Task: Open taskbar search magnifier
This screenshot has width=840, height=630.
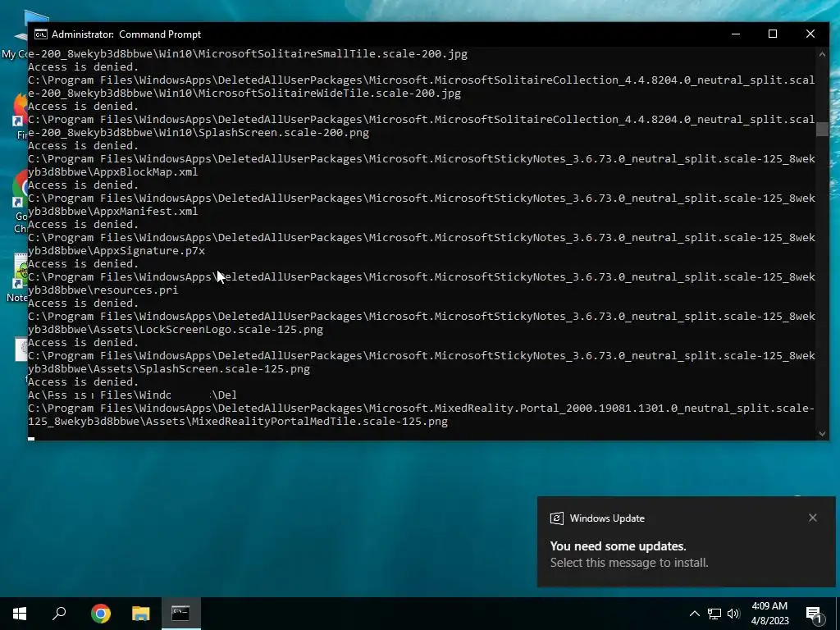Action: (59, 614)
